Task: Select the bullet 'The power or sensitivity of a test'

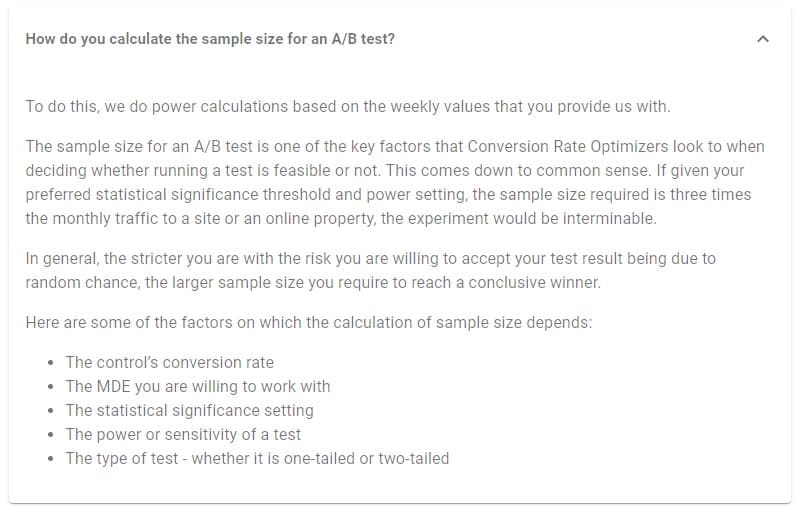Action: (x=183, y=434)
